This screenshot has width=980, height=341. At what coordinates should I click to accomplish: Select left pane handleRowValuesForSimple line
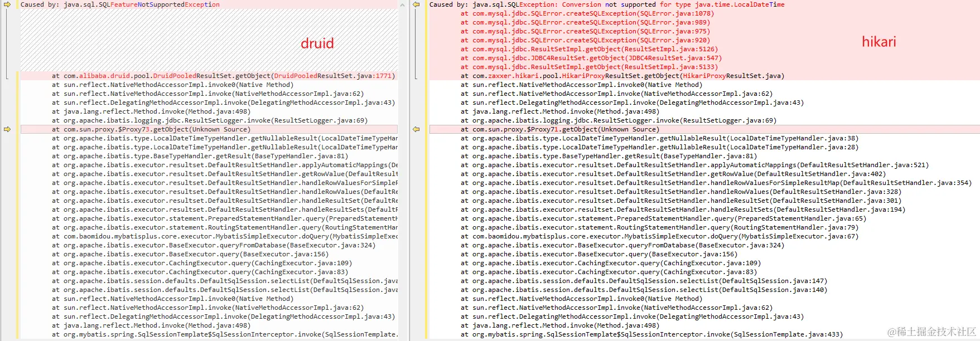pyautogui.click(x=225, y=183)
